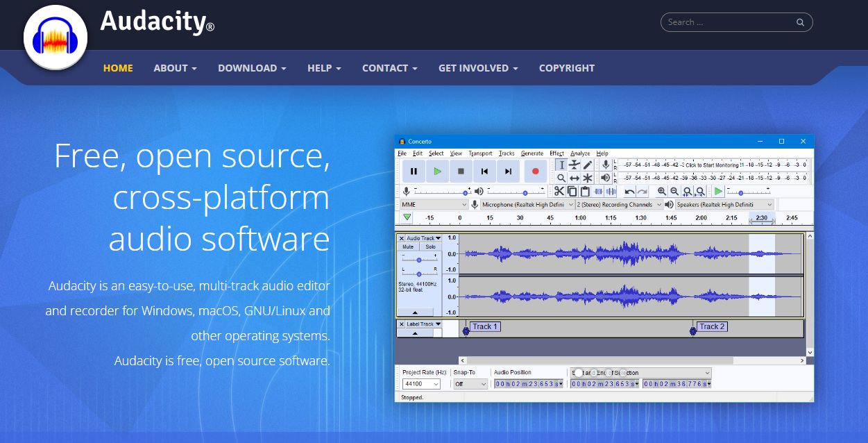Begin recording with the red Record button
Image resolution: width=868 pixels, height=443 pixels.
point(535,171)
